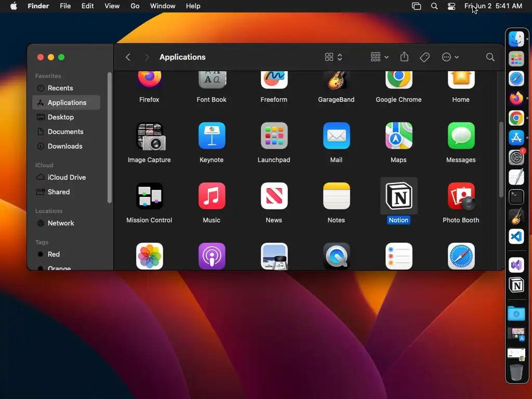Screen dimensions: 532x399
Task: Select the Music app icon
Action: click(x=212, y=196)
